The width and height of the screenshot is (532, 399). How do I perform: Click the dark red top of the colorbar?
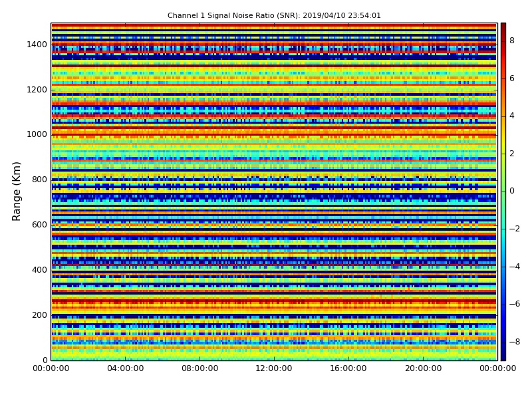tap(503, 27)
